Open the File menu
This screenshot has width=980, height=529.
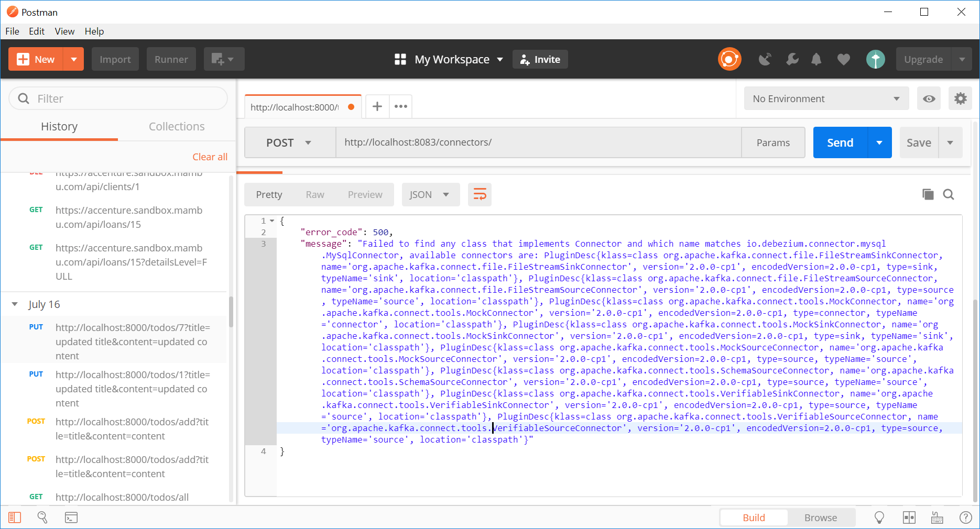click(12, 31)
